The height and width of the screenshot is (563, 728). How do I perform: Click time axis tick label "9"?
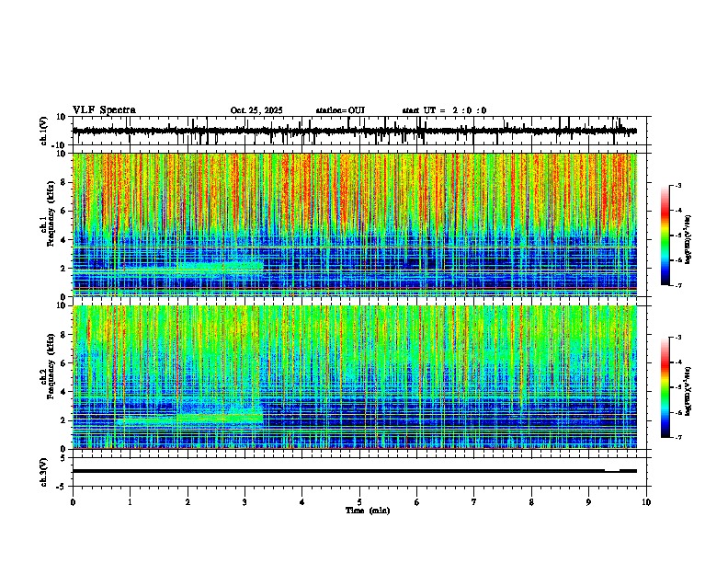(x=588, y=502)
